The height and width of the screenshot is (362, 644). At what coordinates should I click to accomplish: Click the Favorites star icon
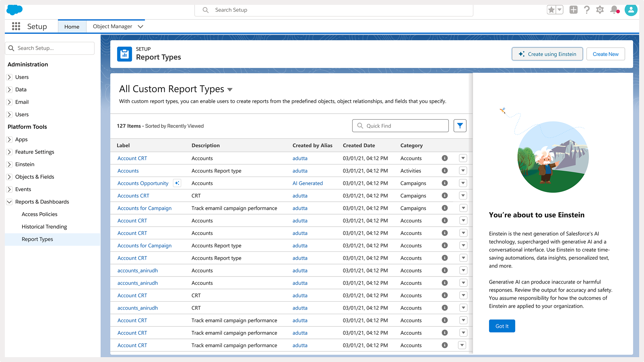tap(551, 10)
